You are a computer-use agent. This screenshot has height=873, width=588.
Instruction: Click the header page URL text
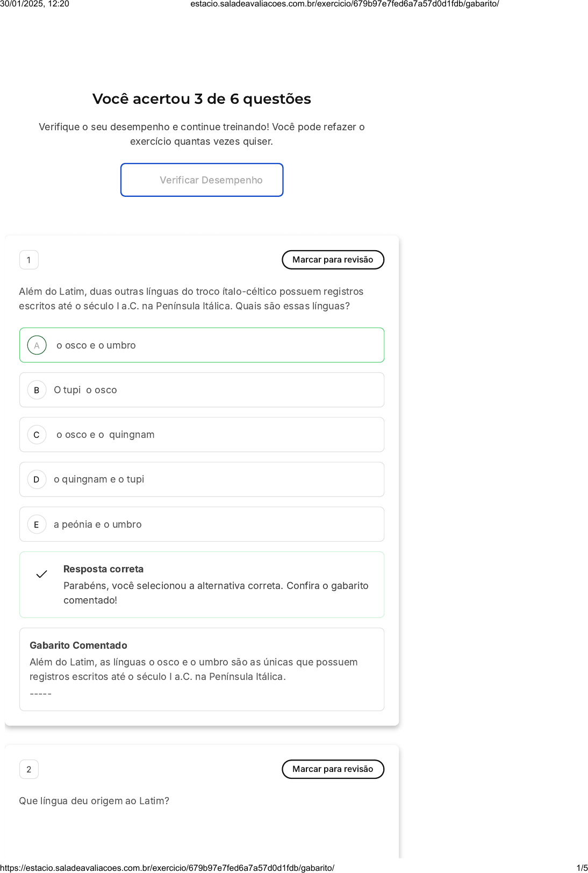click(345, 4)
